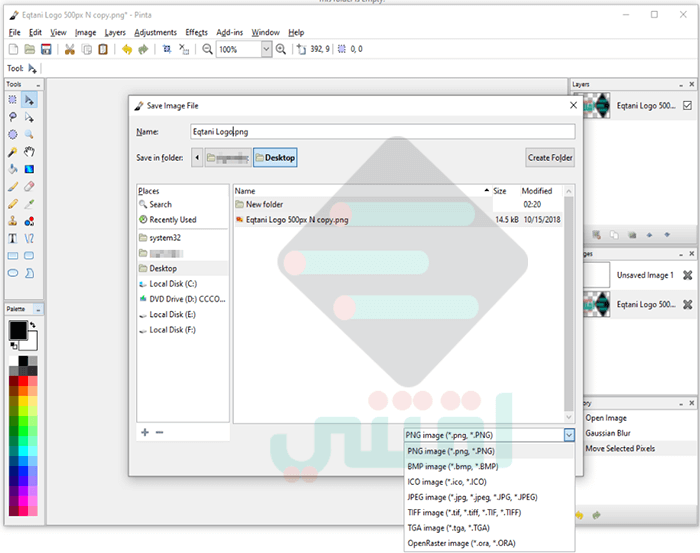Open the File menu

pos(14,33)
